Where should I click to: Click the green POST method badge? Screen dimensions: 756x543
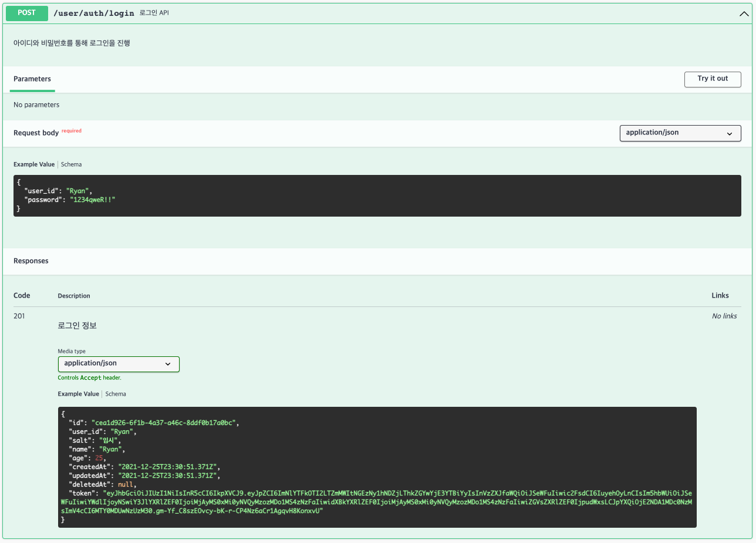(x=27, y=13)
